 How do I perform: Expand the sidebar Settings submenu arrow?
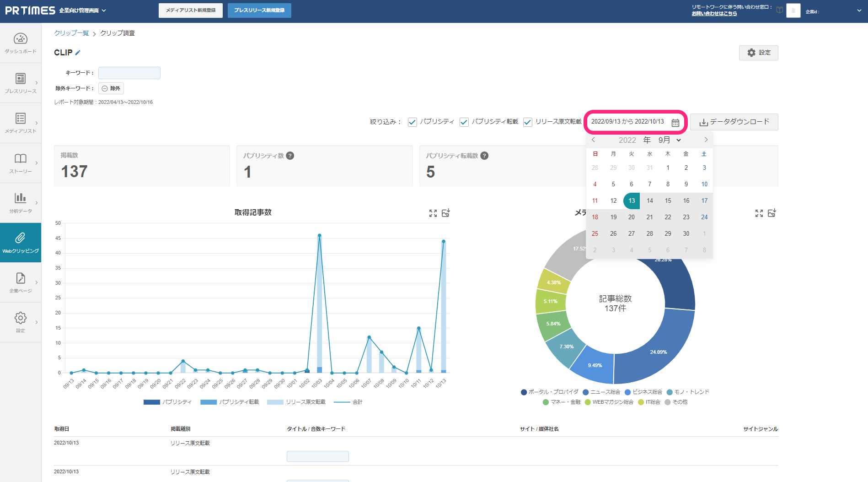click(x=36, y=322)
